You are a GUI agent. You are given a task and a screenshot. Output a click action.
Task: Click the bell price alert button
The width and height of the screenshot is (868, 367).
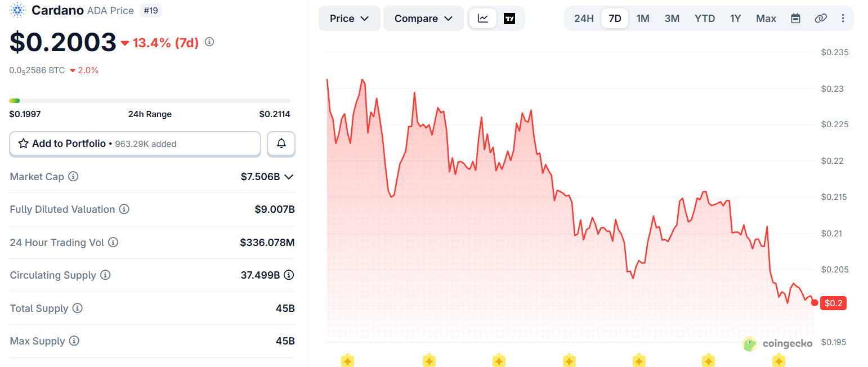[x=281, y=144]
